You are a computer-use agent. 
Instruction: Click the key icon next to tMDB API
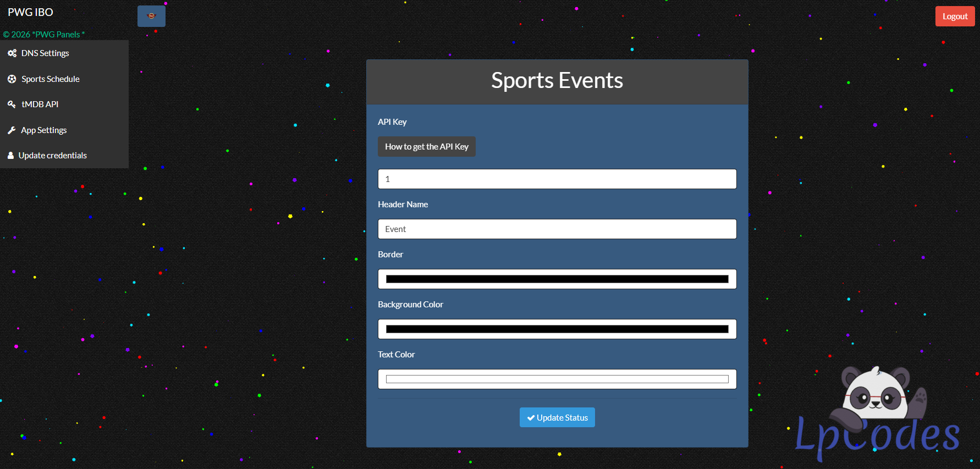(12, 104)
